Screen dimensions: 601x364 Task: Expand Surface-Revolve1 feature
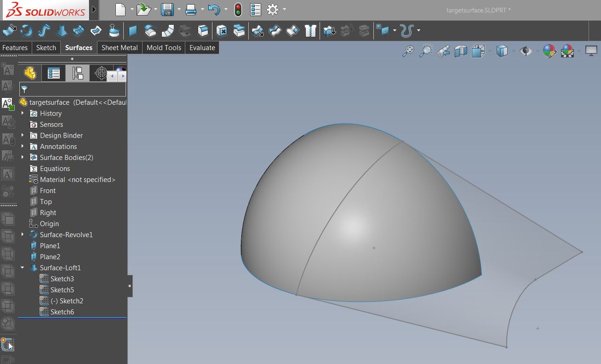click(23, 234)
